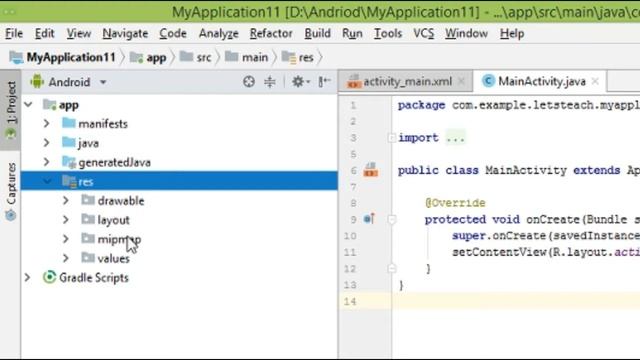Expand the java folder
Image resolution: width=640 pixels, height=360 pixels.
[x=47, y=142]
